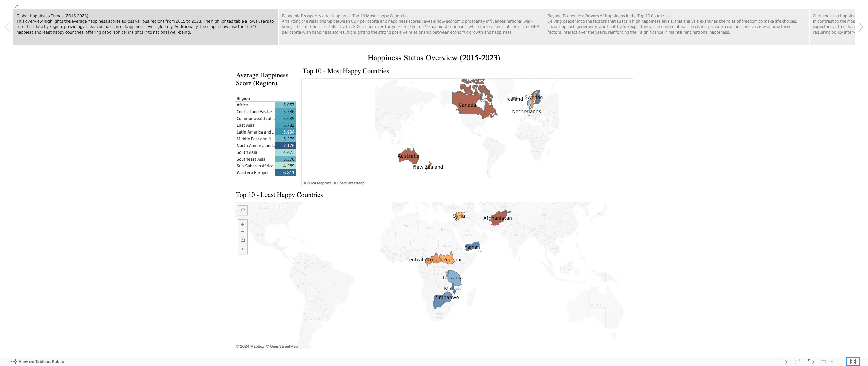Zoom in on the least happy map
This screenshot has width=868, height=366.
pyautogui.click(x=243, y=224)
